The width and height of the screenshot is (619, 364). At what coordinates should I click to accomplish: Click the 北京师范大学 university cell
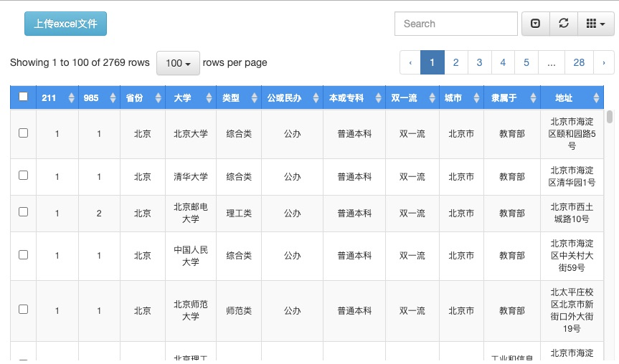pyautogui.click(x=191, y=310)
